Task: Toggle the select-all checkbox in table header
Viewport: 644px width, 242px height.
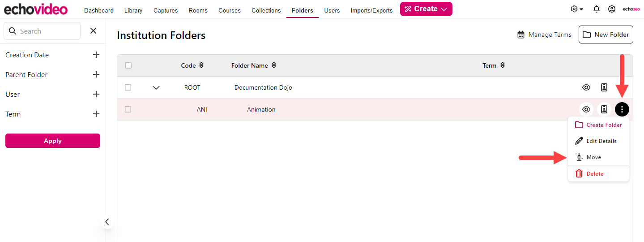Action: click(x=128, y=65)
